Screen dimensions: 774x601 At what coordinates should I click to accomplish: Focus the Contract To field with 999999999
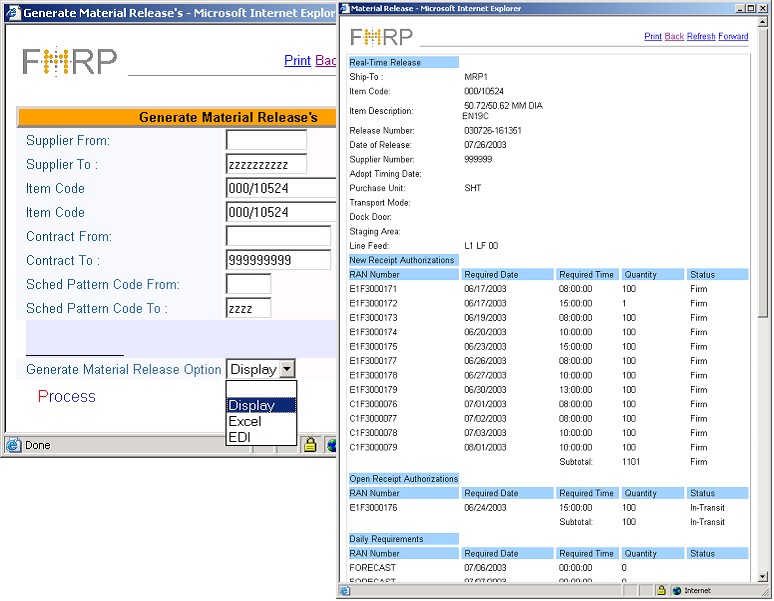coord(278,260)
